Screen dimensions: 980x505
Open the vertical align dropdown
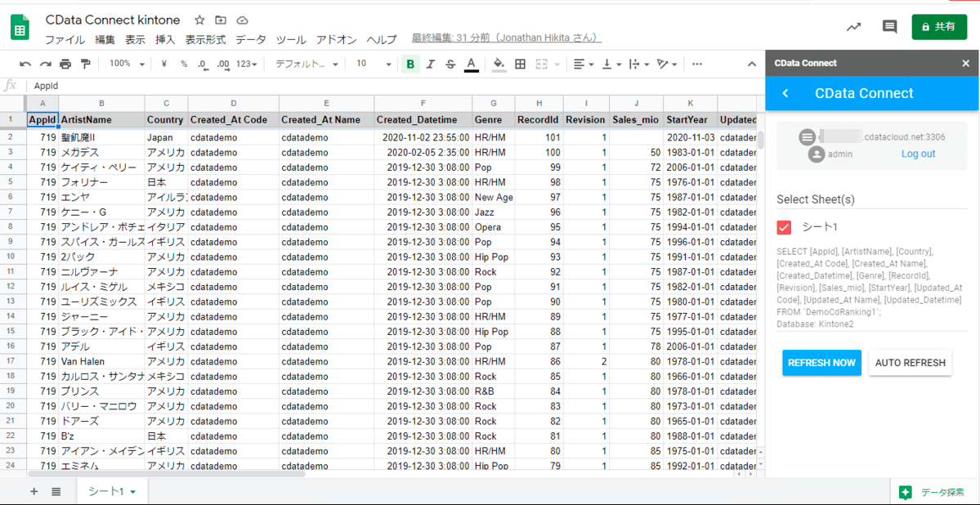pos(611,64)
